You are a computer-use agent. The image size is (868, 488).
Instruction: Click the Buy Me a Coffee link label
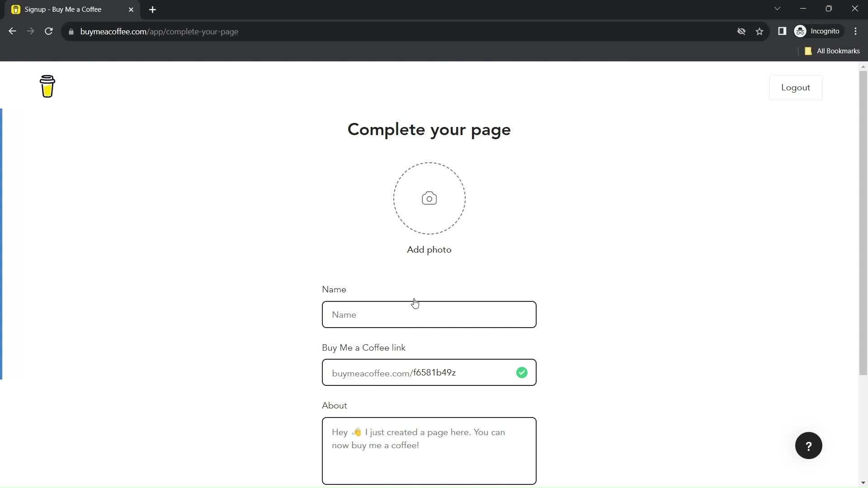click(363, 348)
